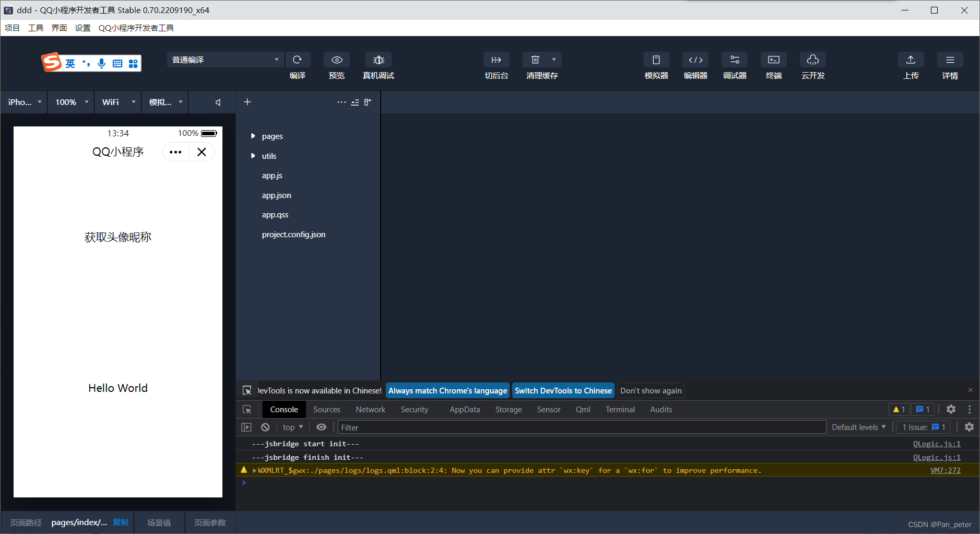The height and width of the screenshot is (534, 980).
Task: Switch to the Network tab
Action: point(371,410)
